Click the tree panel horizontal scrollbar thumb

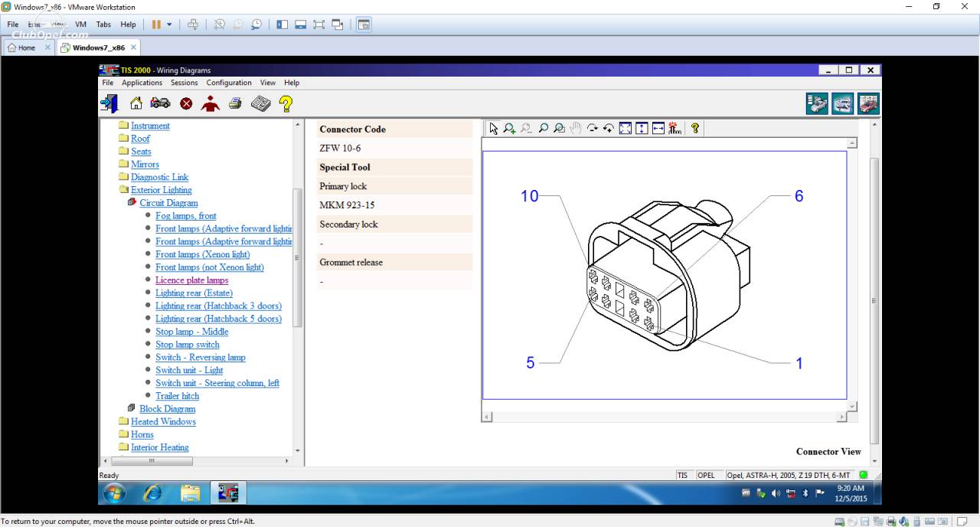[152, 461]
